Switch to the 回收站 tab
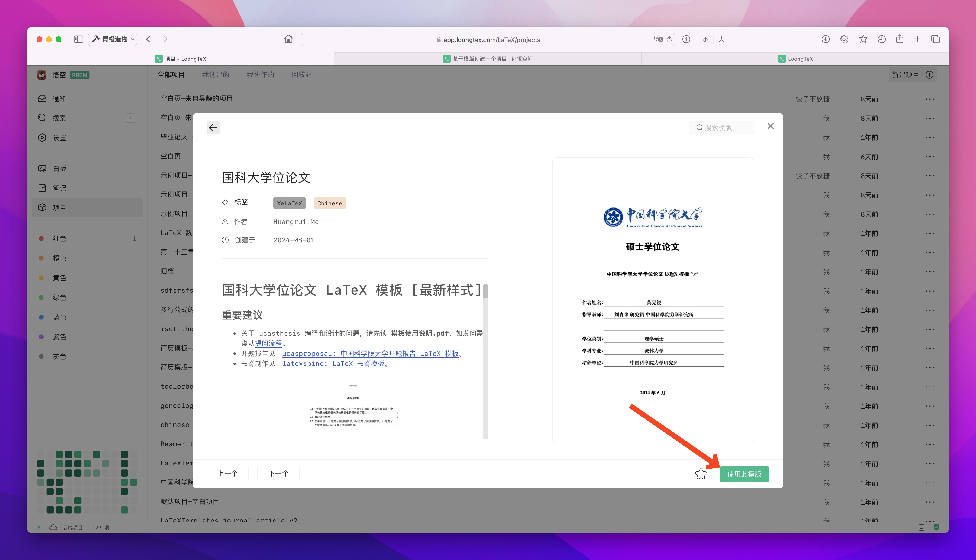Image resolution: width=976 pixels, height=560 pixels. [x=302, y=74]
